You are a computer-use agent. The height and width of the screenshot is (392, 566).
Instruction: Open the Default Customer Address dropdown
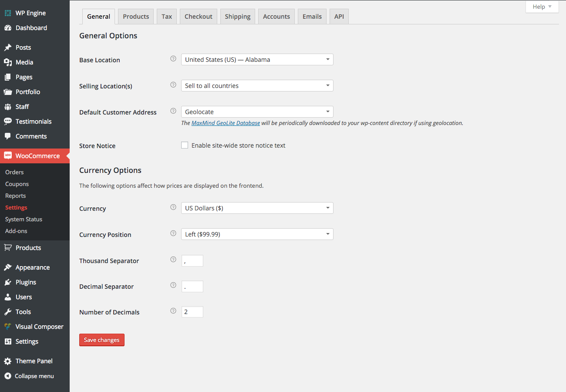click(257, 112)
